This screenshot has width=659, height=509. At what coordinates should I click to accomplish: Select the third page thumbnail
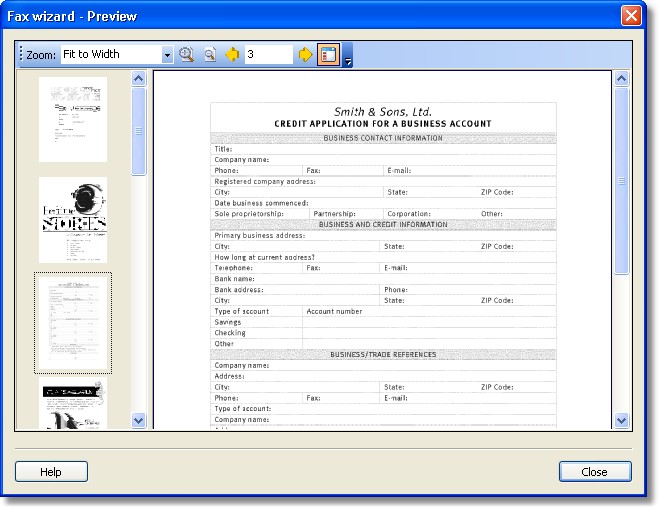[73, 322]
